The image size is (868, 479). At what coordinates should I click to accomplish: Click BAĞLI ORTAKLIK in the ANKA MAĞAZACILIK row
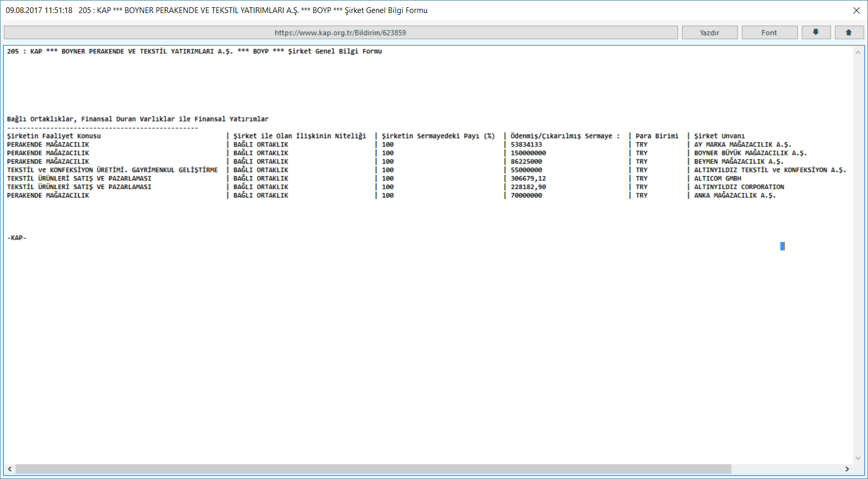[x=260, y=195]
